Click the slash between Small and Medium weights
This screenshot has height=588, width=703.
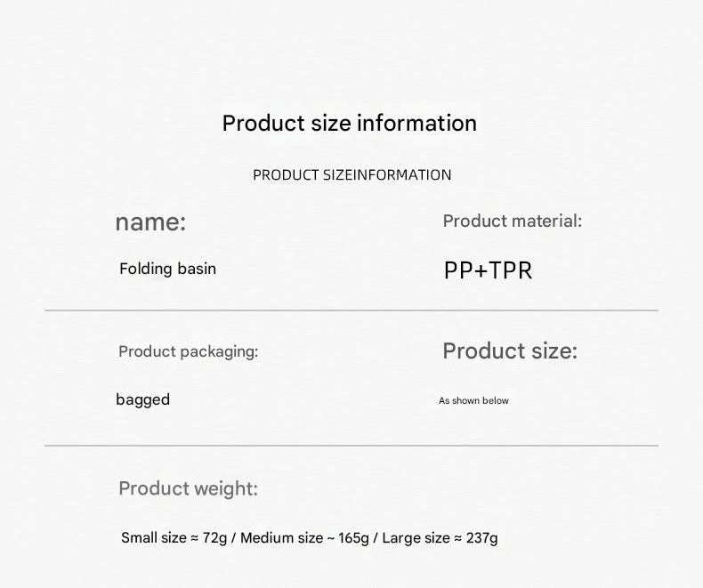click(234, 538)
